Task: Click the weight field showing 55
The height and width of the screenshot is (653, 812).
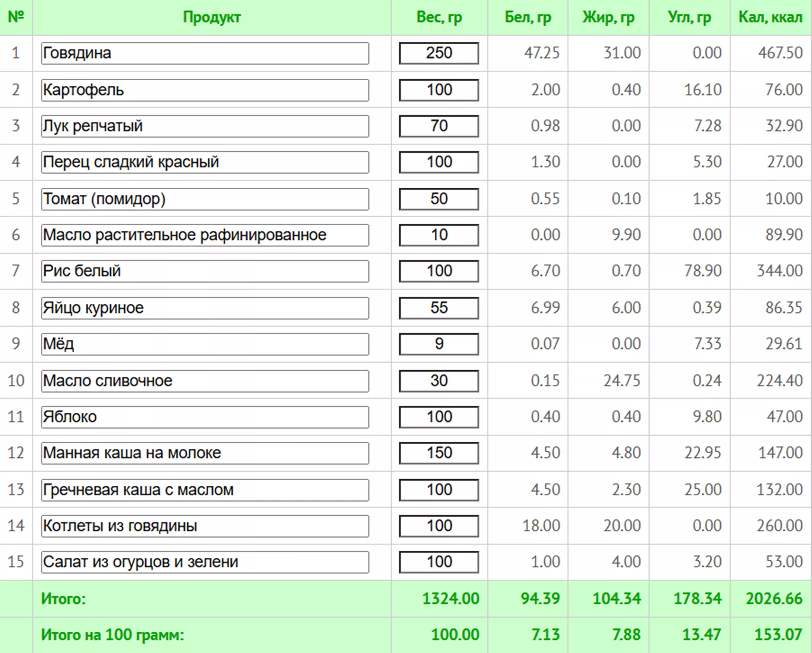Action: pos(439,308)
